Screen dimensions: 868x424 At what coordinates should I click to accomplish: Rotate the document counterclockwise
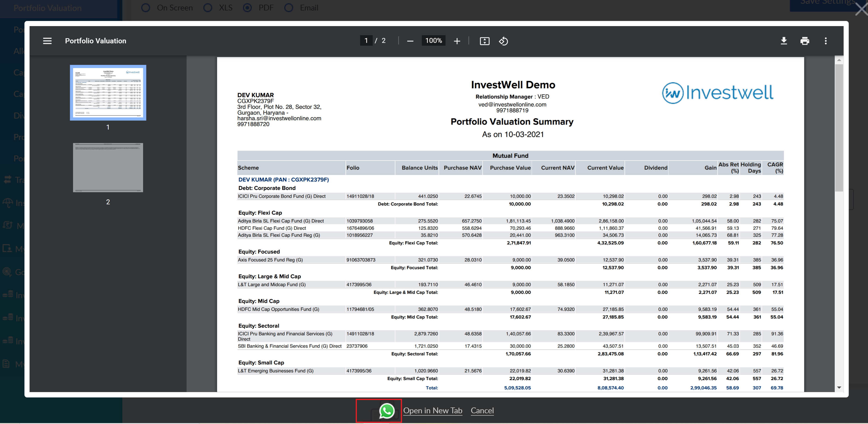tap(503, 41)
